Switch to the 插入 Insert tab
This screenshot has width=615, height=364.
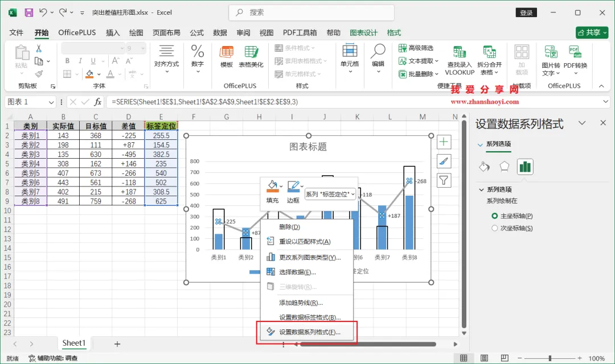[x=113, y=32]
